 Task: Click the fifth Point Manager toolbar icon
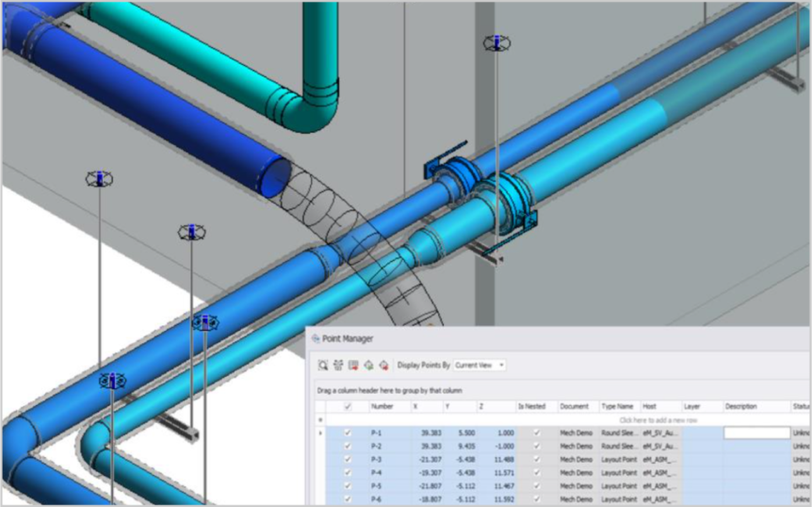click(x=383, y=365)
